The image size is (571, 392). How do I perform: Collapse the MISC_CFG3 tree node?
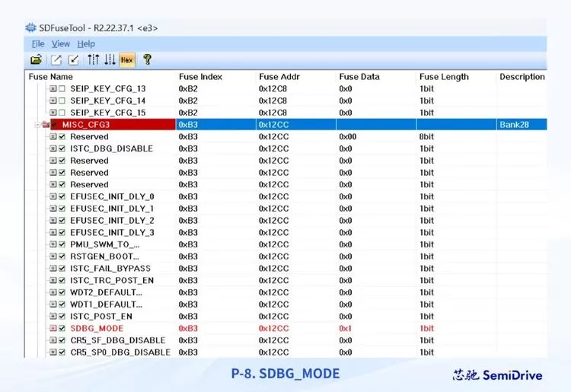tap(37, 124)
